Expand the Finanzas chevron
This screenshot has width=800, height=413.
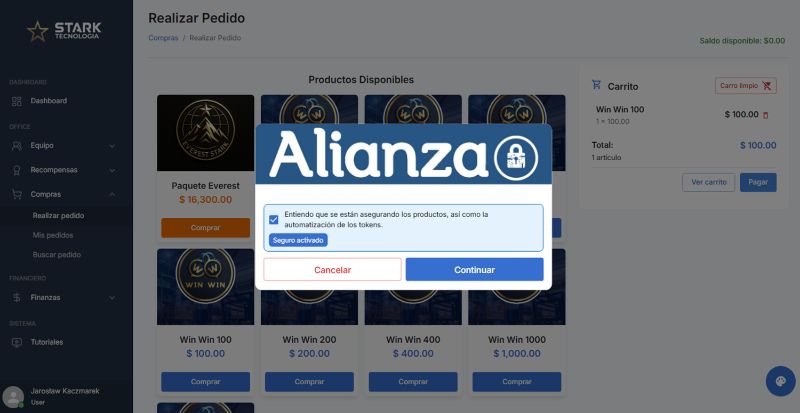click(112, 298)
